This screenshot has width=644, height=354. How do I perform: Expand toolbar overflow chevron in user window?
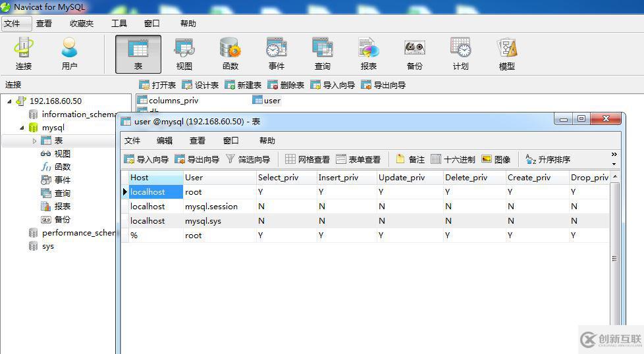(614, 155)
